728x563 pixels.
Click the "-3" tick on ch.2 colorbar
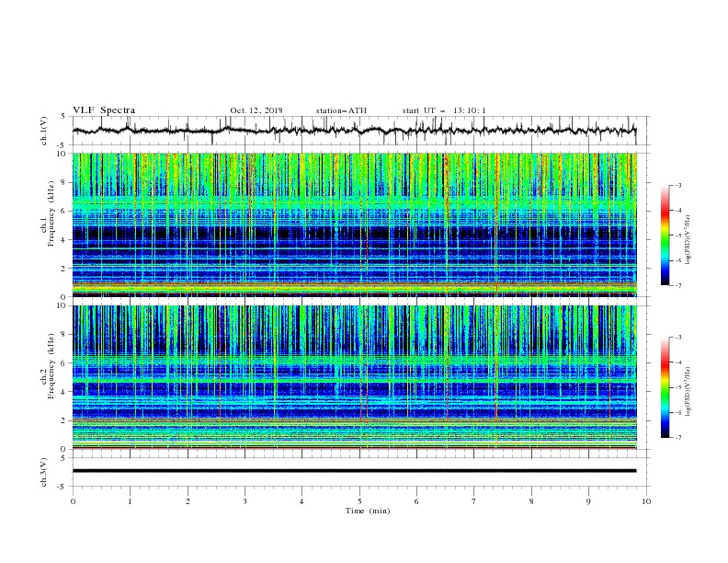pos(678,338)
